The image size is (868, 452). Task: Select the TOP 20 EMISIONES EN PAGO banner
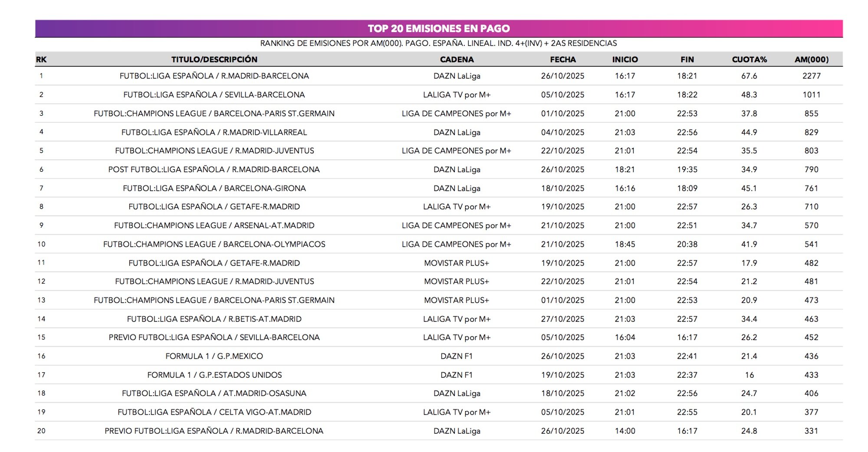point(438,29)
